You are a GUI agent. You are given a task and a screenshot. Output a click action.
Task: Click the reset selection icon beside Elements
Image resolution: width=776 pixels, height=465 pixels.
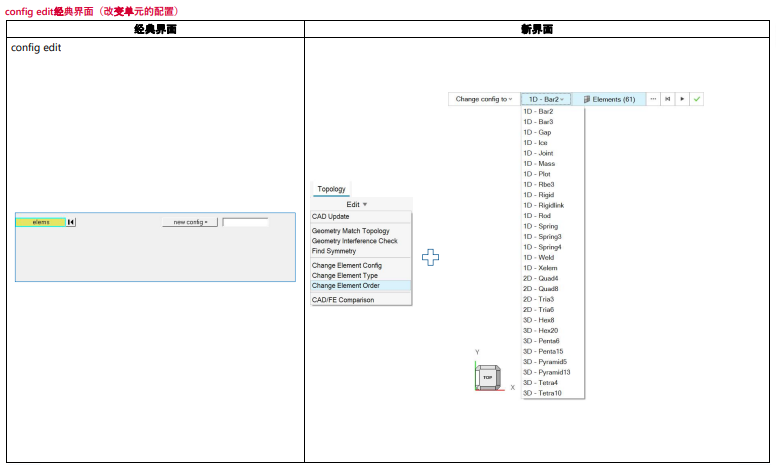pyautogui.click(x=667, y=99)
